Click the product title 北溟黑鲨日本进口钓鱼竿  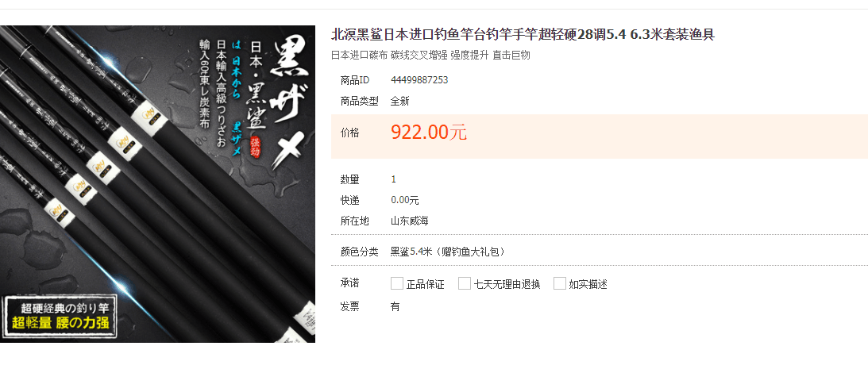click(523, 35)
